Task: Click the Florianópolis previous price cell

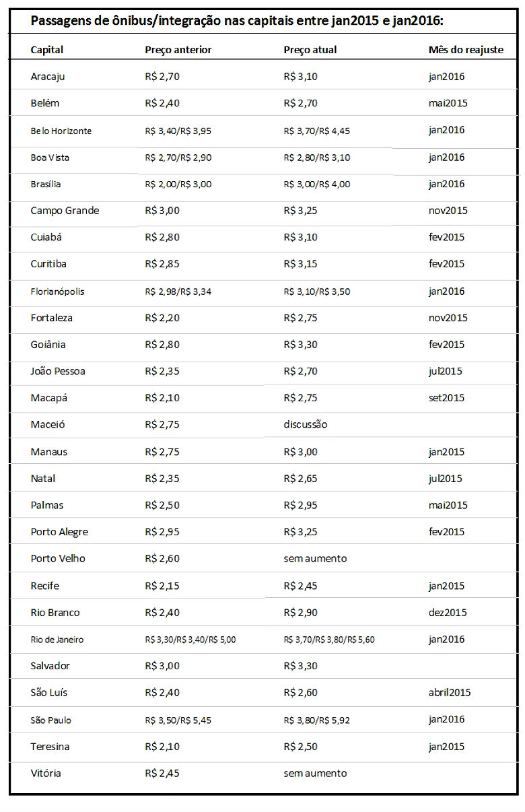Action: tap(178, 292)
